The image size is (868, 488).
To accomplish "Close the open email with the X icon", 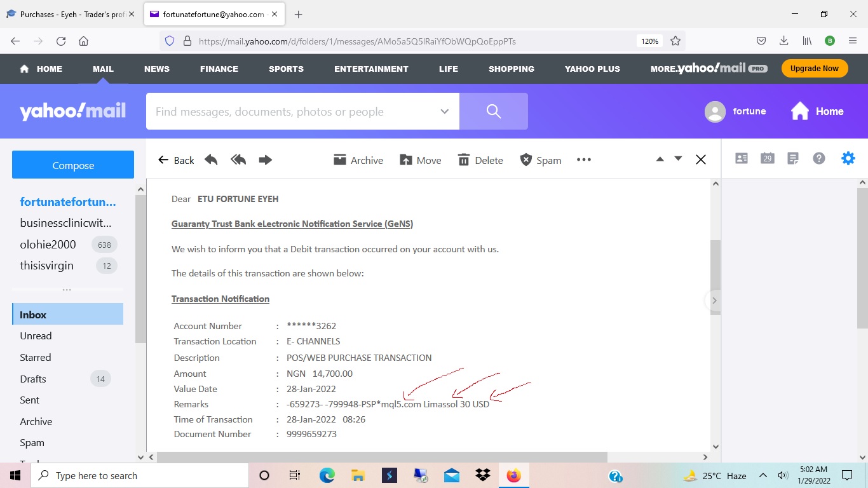I will tap(701, 159).
